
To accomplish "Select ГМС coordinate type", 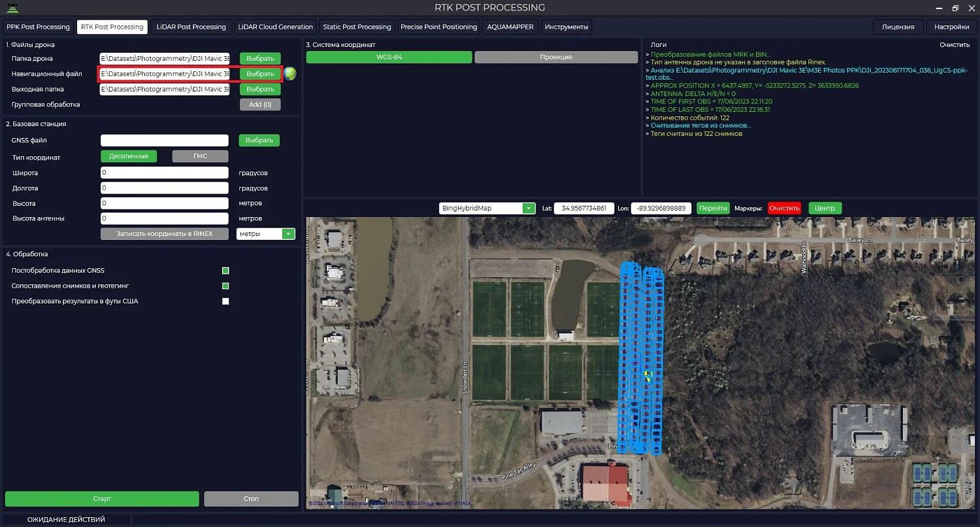I will [x=200, y=156].
